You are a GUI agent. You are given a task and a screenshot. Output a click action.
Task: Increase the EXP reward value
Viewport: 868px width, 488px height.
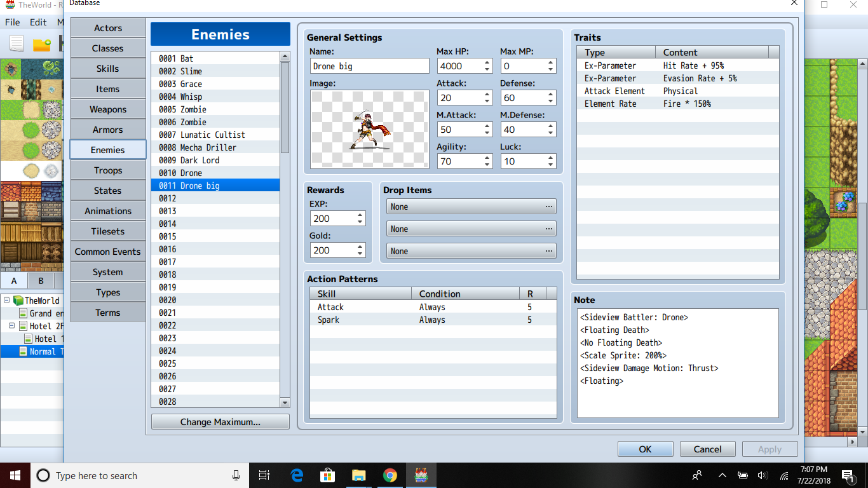pyautogui.click(x=360, y=215)
